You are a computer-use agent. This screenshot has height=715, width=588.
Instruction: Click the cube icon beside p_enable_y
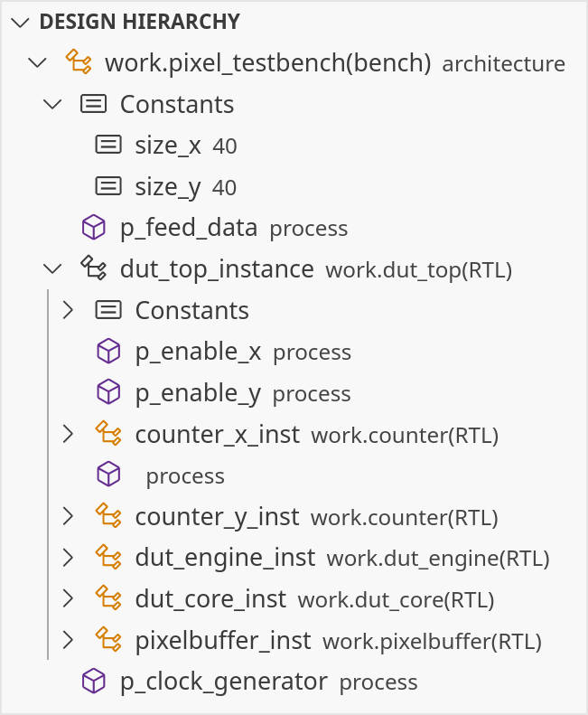pyautogui.click(x=108, y=393)
